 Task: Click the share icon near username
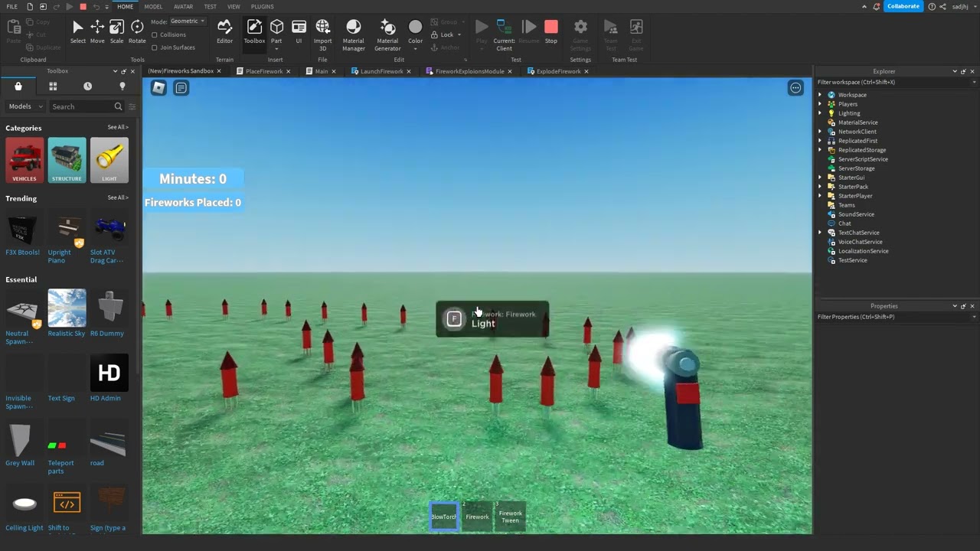(x=942, y=6)
